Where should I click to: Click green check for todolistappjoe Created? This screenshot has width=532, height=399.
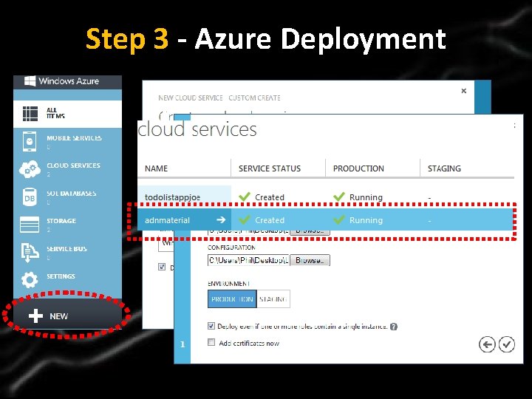coord(245,197)
